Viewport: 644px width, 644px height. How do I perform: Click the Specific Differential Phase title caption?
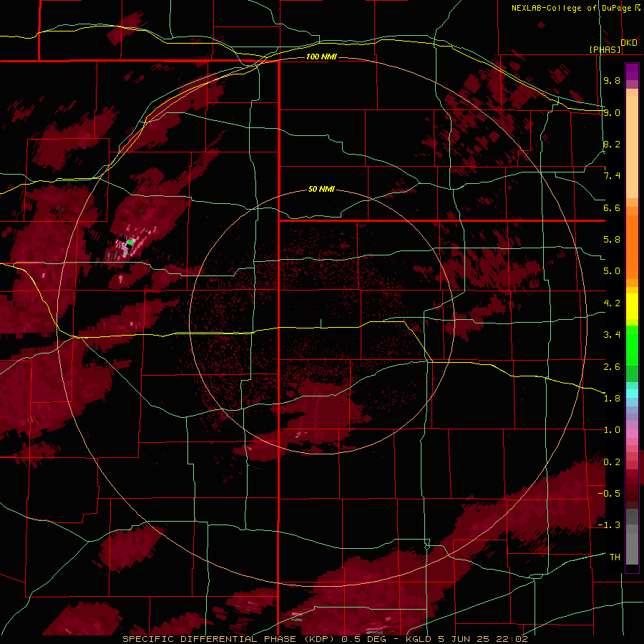(x=326, y=639)
